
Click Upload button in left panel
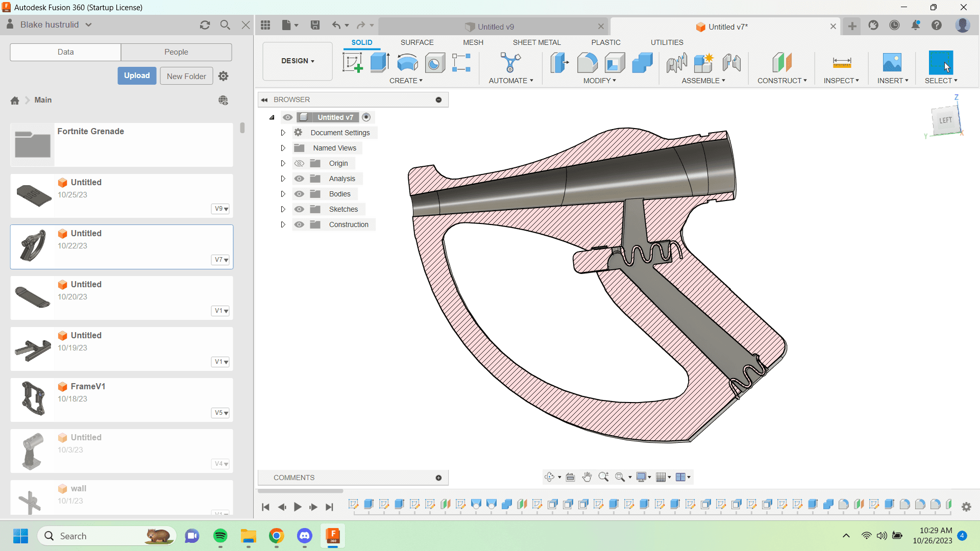(x=137, y=76)
